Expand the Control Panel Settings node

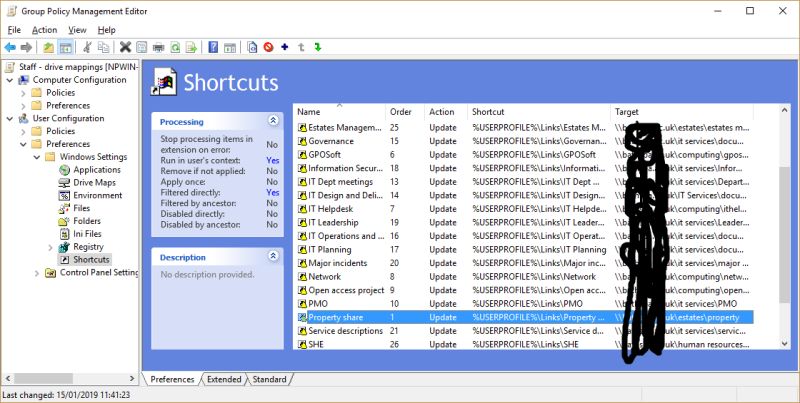click(x=36, y=273)
